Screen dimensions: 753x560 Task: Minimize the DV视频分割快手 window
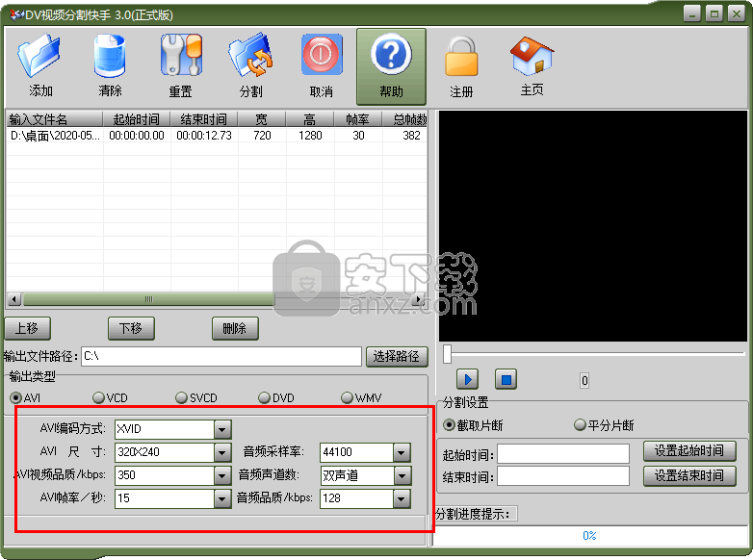point(692,13)
